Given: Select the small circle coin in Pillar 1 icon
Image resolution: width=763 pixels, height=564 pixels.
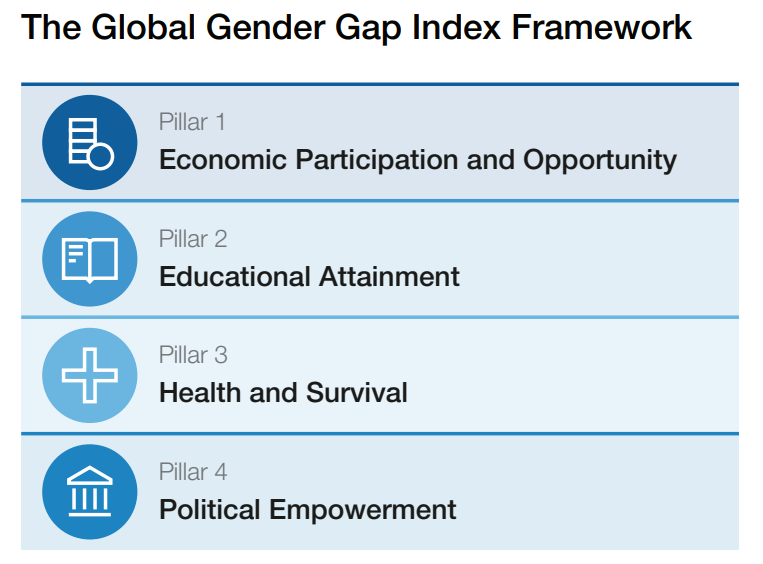Looking at the screenshot, I should point(101,156).
